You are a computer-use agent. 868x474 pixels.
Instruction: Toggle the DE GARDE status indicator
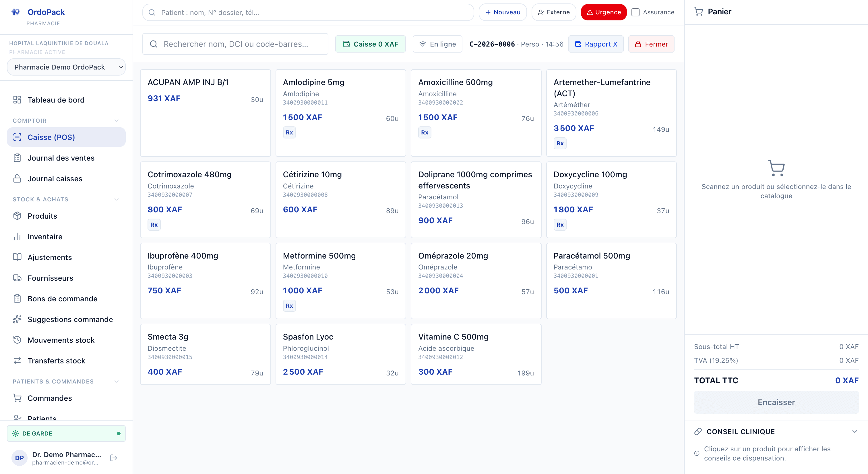pos(66,433)
